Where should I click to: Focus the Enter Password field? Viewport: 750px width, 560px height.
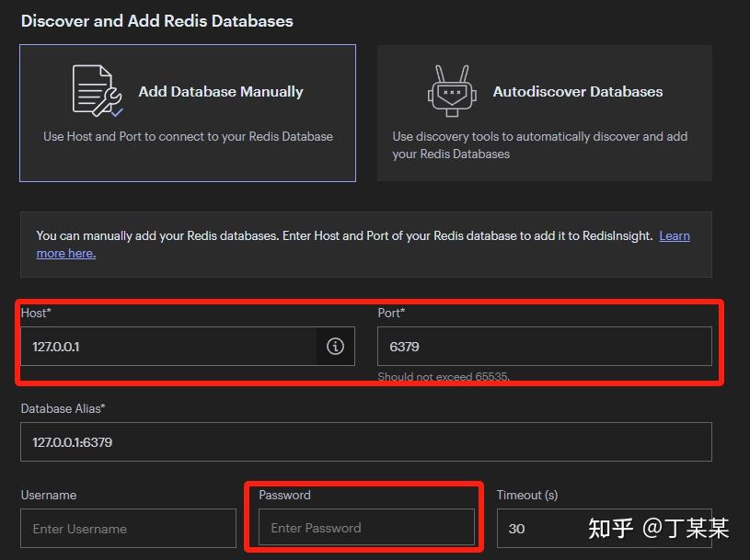366,527
